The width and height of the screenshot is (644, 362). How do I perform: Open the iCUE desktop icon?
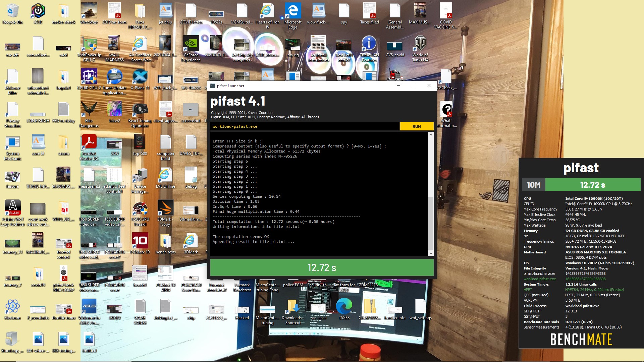38,14
